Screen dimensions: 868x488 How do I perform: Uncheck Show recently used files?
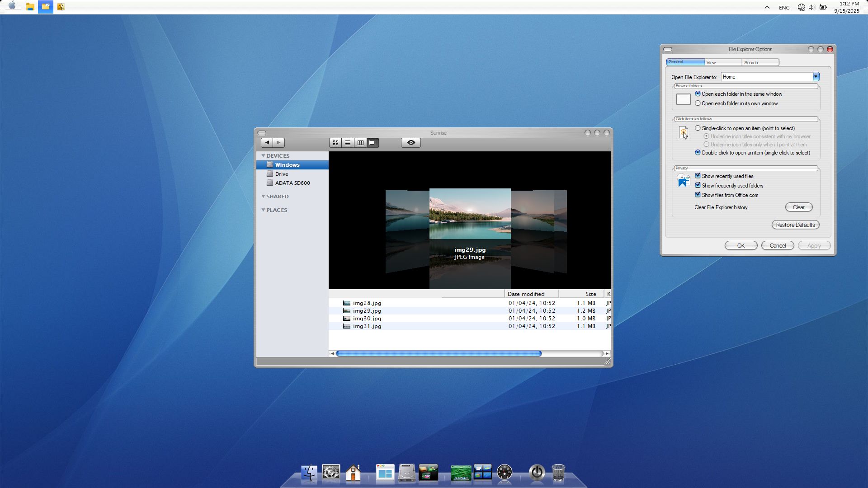[x=698, y=176]
